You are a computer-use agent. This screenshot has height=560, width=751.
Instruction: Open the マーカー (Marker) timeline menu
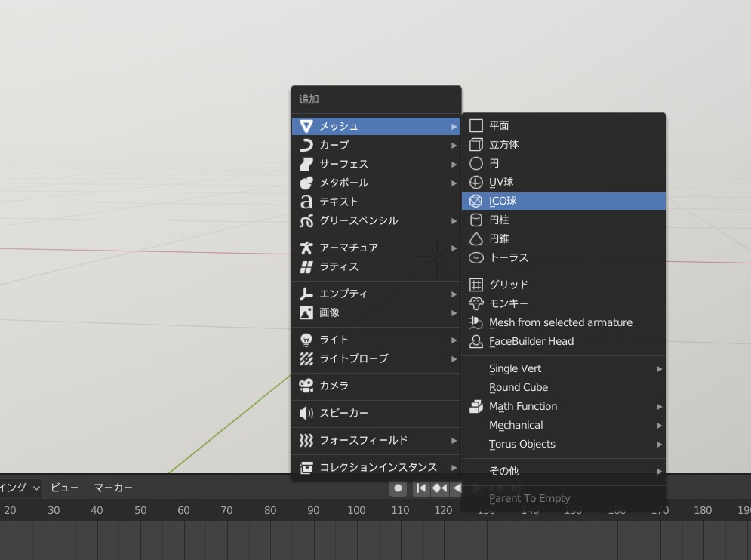click(x=113, y=488)
